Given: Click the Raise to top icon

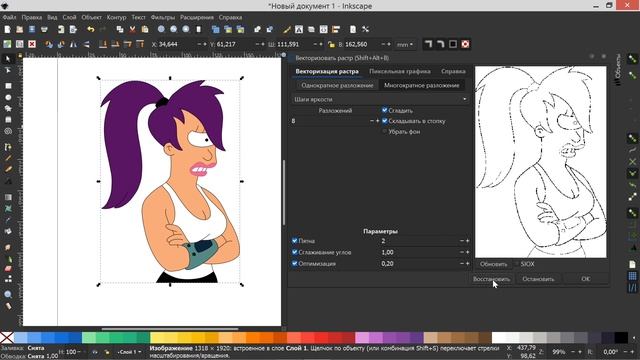Looking at the screenshot, I should coord(140,44).
